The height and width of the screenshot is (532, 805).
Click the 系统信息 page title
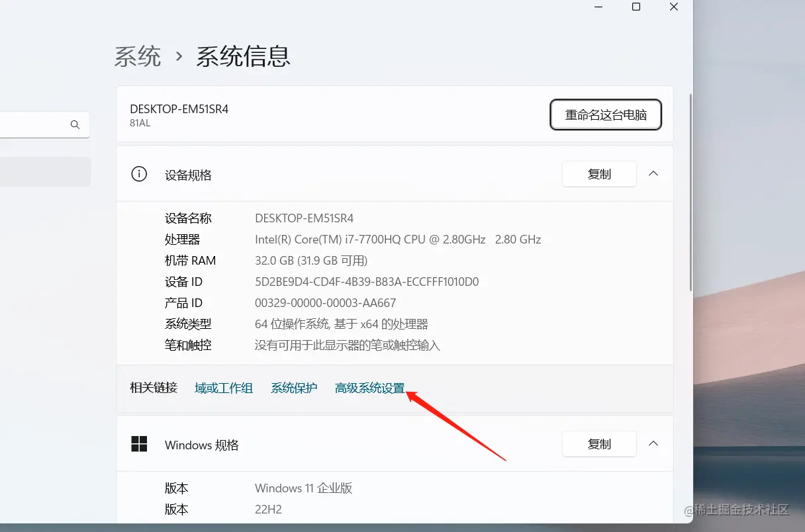point(243,56)
